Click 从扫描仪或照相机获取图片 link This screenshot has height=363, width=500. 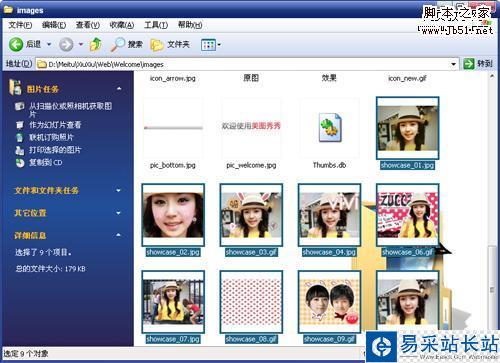[x=70, y=110]
